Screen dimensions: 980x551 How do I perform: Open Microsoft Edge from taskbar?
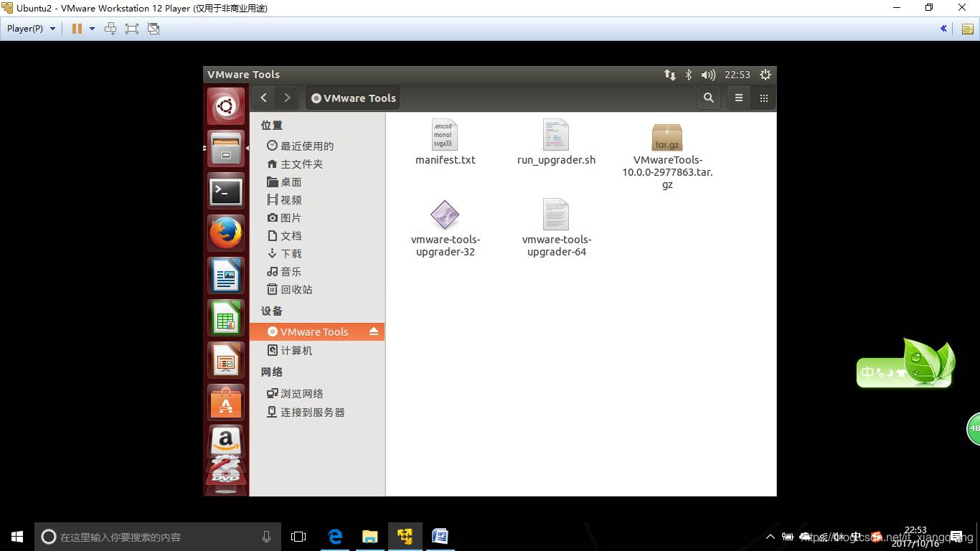tap(335, 537)
